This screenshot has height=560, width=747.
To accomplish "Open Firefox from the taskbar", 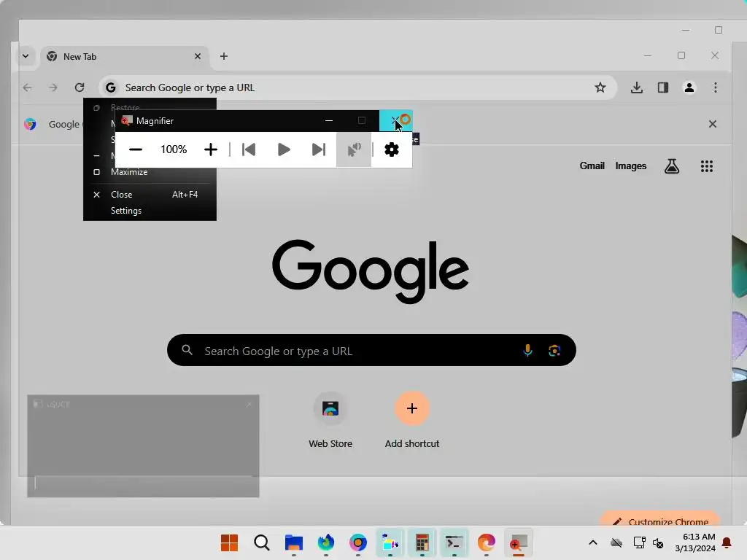I will click(x=326, y=542).
